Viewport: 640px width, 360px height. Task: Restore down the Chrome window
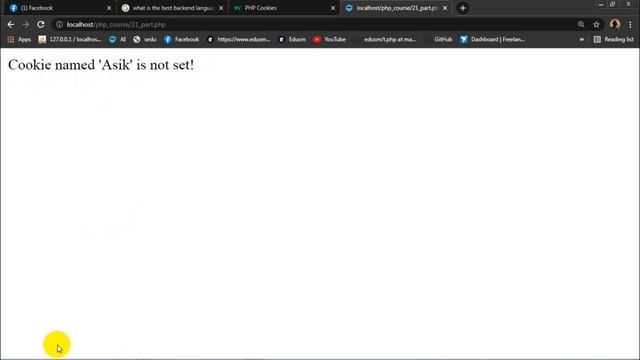(x=613, y=4)
